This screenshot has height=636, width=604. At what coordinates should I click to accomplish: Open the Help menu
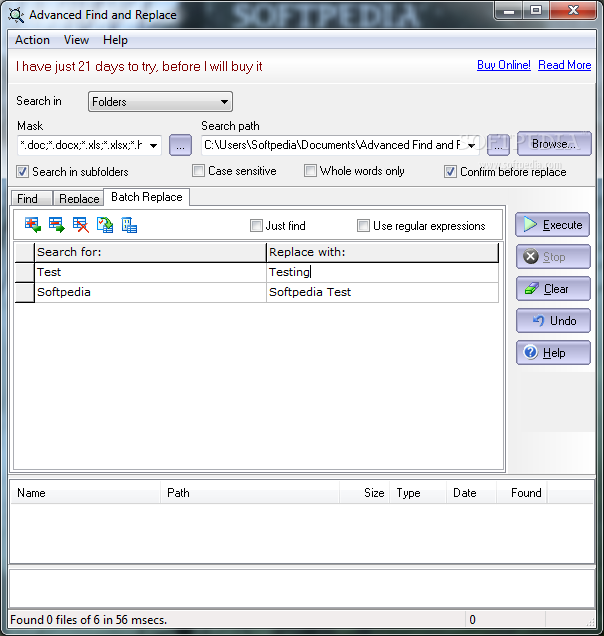(x=115, y=40)
